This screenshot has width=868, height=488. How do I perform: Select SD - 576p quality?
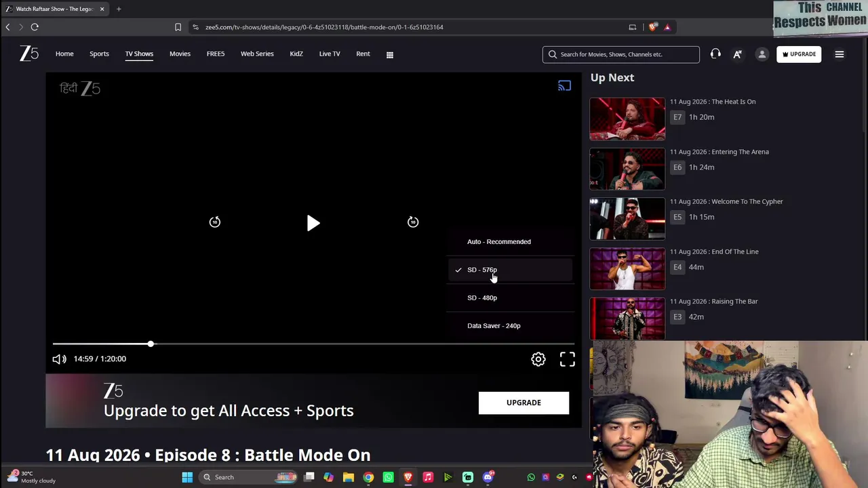[511, 270]
